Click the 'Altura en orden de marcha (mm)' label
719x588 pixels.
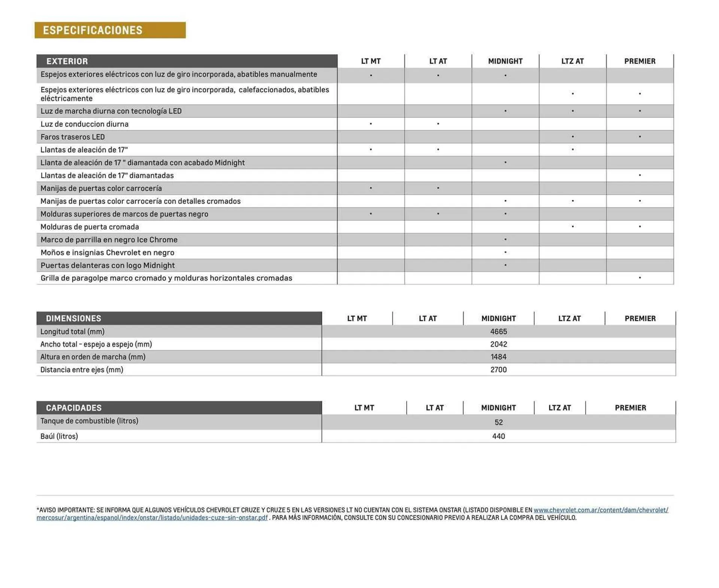click(93, 357)
